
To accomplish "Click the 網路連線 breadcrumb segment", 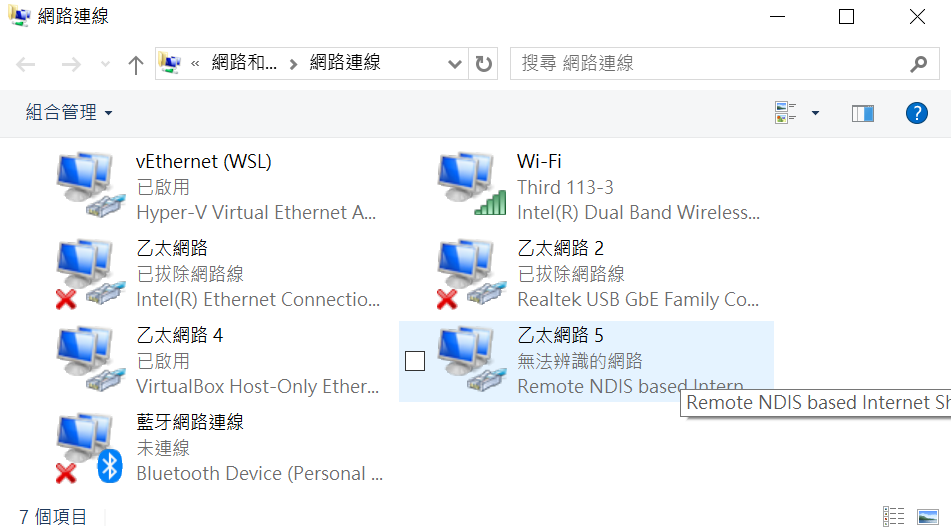I will [345, 62].
